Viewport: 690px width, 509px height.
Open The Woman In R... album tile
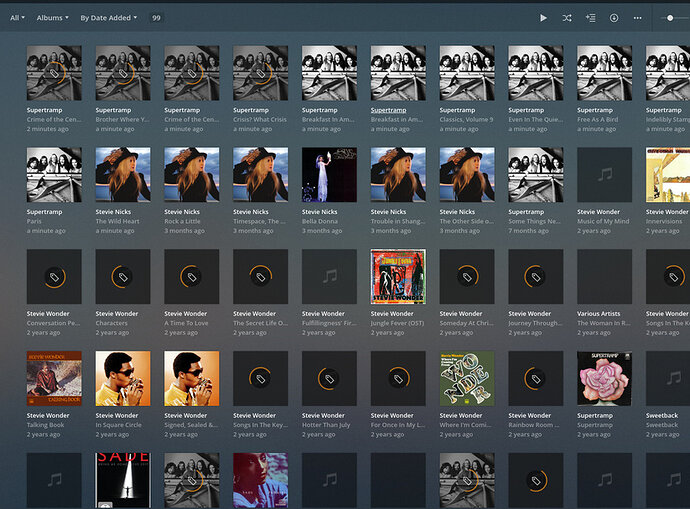point(605,277)
